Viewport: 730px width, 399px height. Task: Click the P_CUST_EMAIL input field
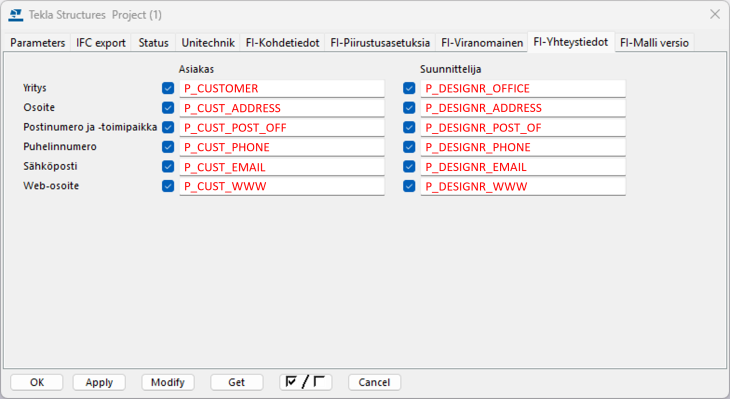tap(282, 167)
